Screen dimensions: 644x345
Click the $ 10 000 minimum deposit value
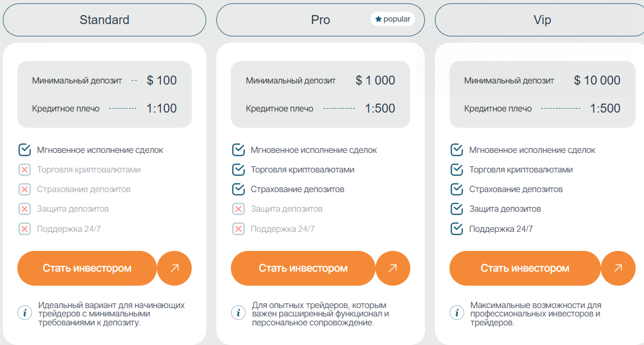point(597,80)
